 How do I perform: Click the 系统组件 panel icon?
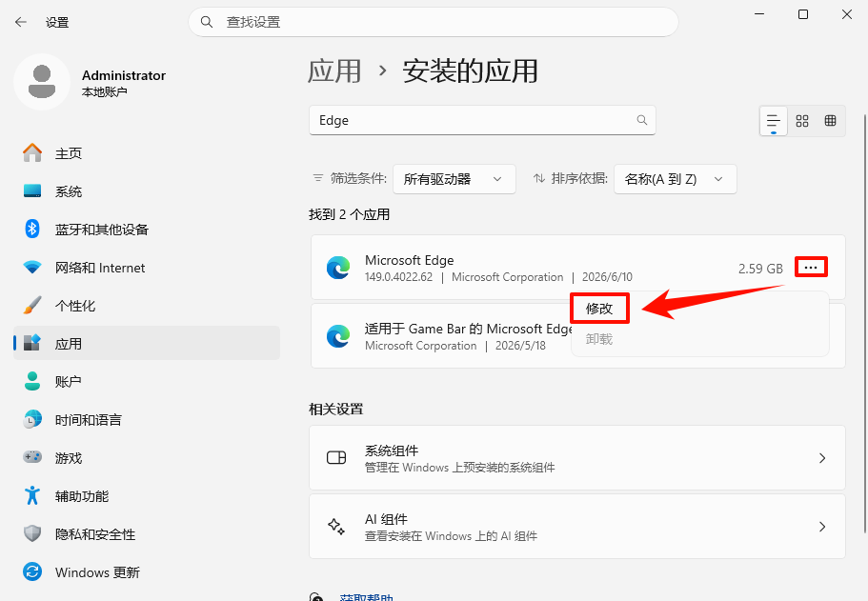(x=336, y=458)
